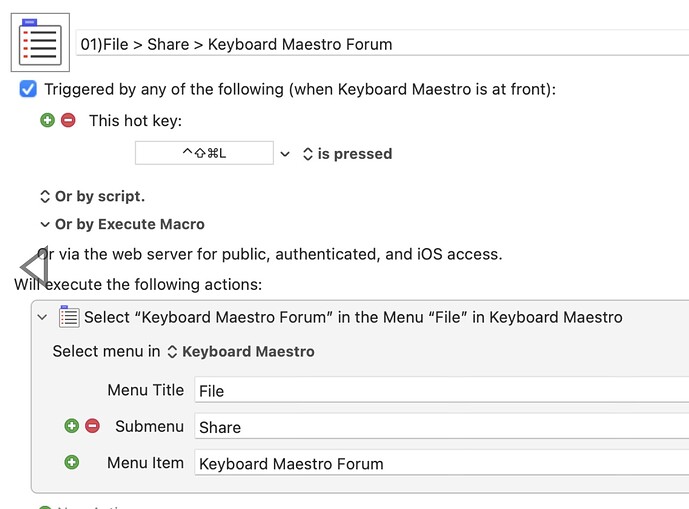Image resolution: width=689 pixels, height=509 pixels.
Task: Click the macro icon thumbnail
Action: tap(40, 42)
